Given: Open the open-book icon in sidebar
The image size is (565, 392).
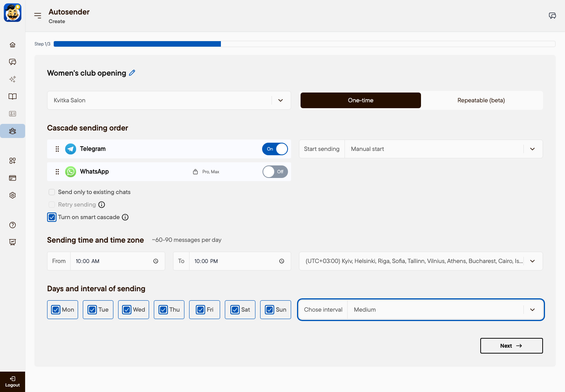Looking at the screenshot, I should click(x=13, y=96).
